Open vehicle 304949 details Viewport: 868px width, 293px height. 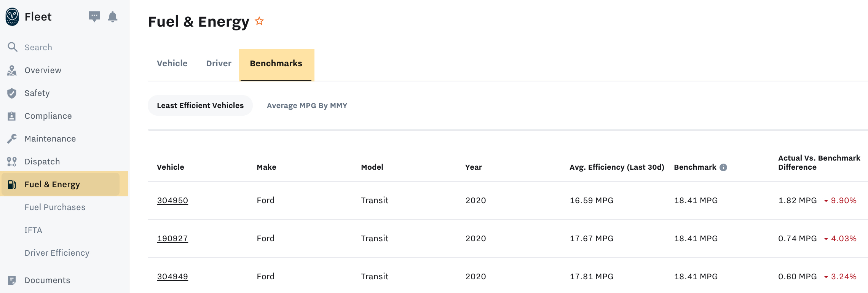(x=172, y=277)
